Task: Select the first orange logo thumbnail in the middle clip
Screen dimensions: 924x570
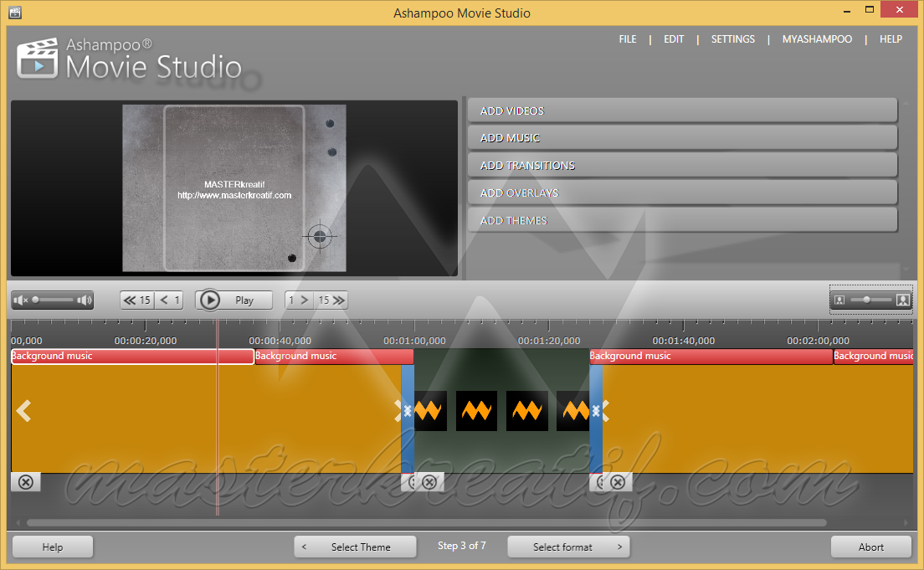Action: click(x=430, y=411)
